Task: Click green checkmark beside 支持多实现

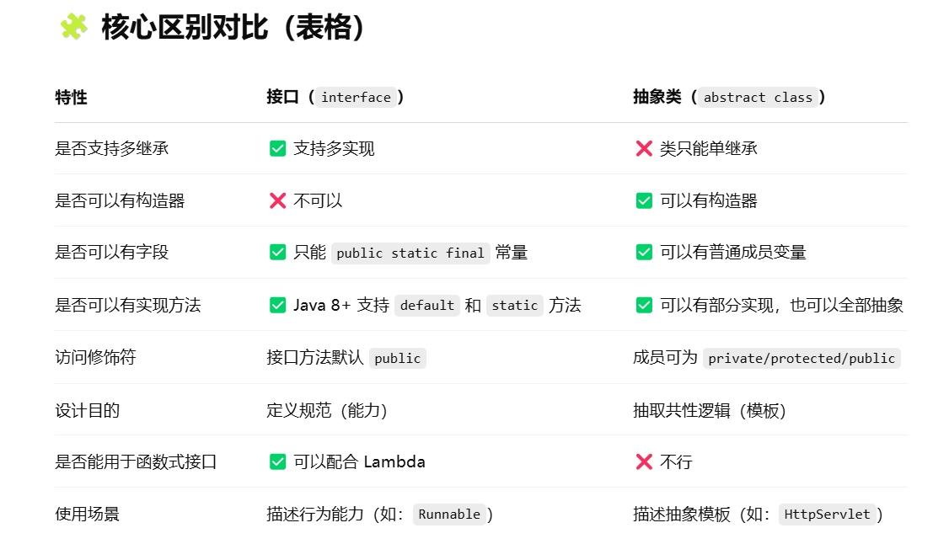Action: [x=278, y=148]
